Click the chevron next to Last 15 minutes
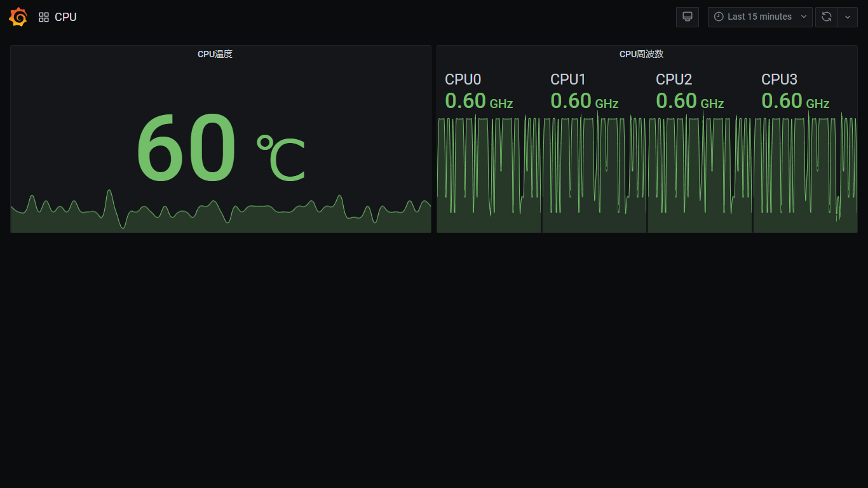868x488 pixels. [803, 17]
